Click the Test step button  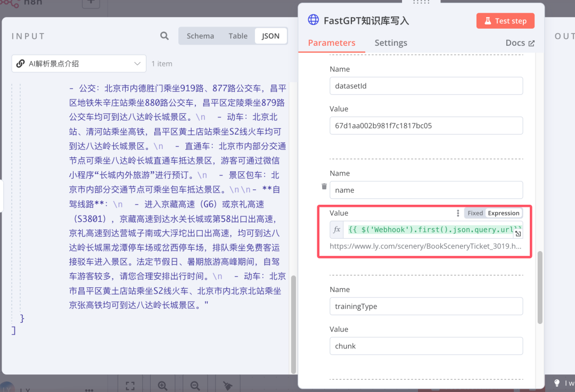[x=505, y=21]
